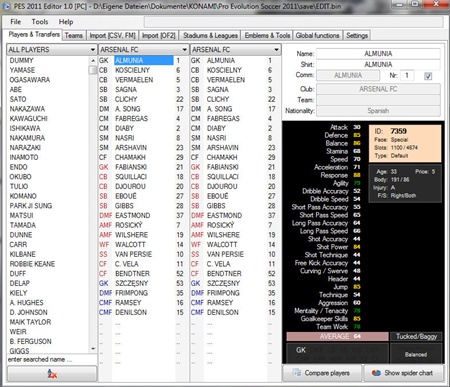Viewport: 450px width, 387px height.
Task: Open Stadiums & Leagues tab
Action: 210,35
